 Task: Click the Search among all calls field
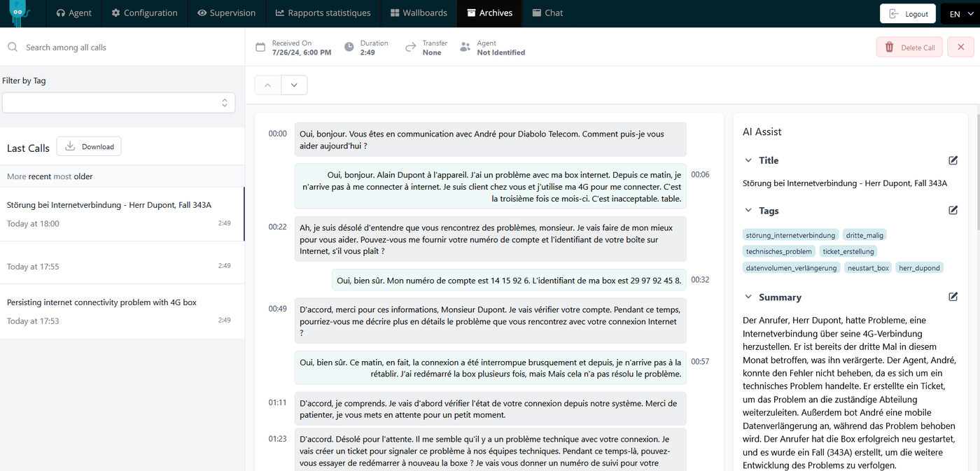126,48
